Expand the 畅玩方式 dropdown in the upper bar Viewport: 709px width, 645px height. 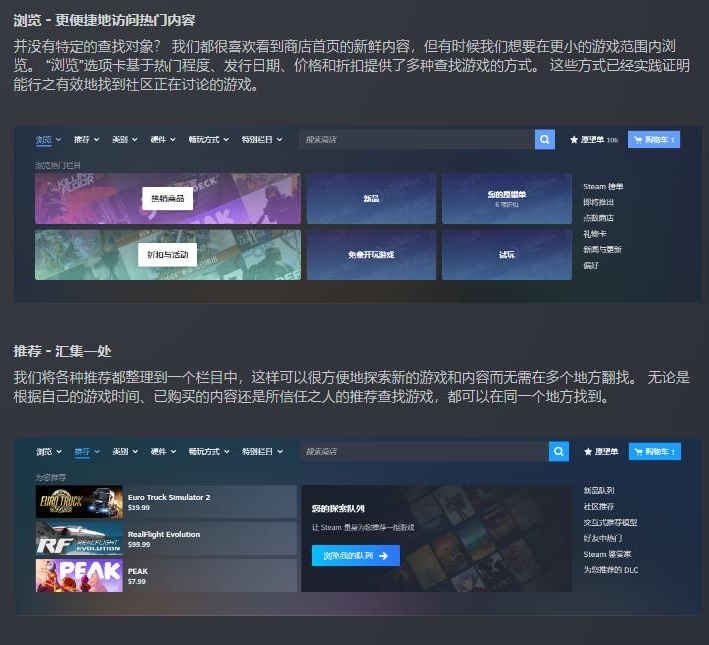point(208,140)
